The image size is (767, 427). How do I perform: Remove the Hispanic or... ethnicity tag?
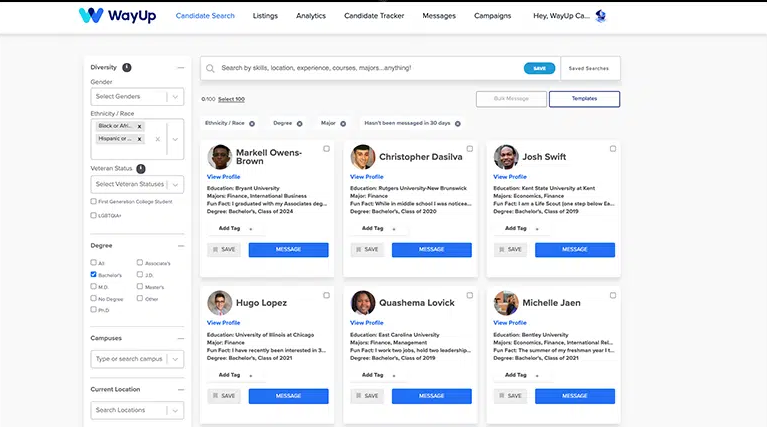coord(139,139)
